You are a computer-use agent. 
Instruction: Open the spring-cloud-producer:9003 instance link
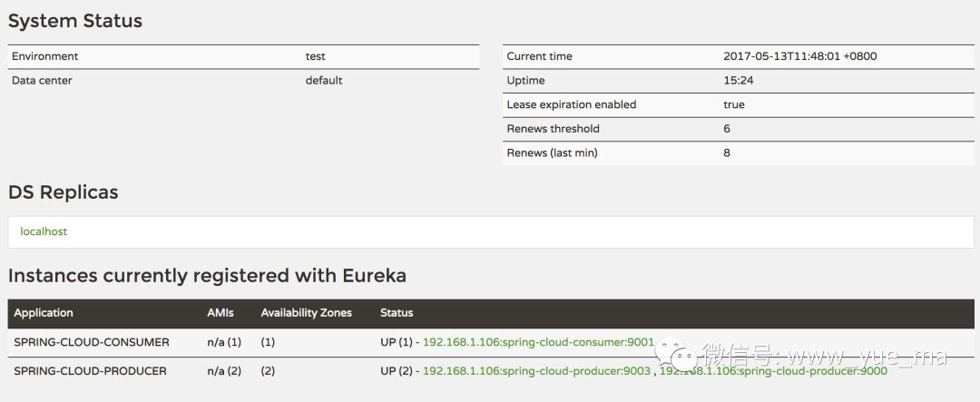coord(536,371)
